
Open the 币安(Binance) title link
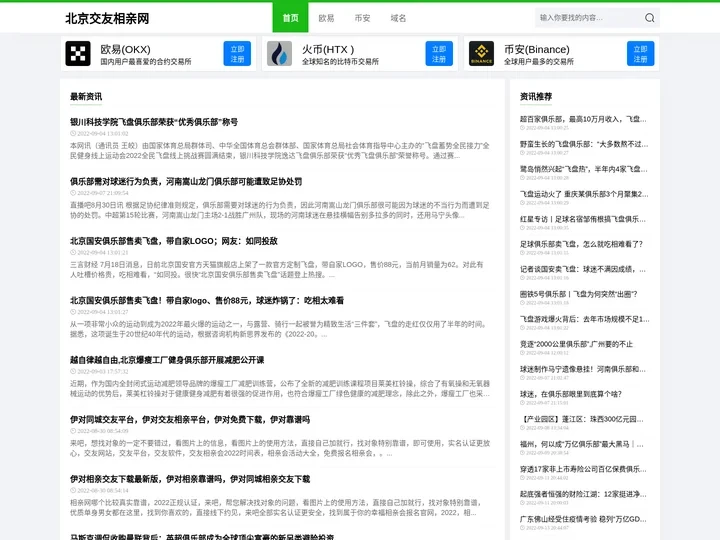tap(537, 49)
